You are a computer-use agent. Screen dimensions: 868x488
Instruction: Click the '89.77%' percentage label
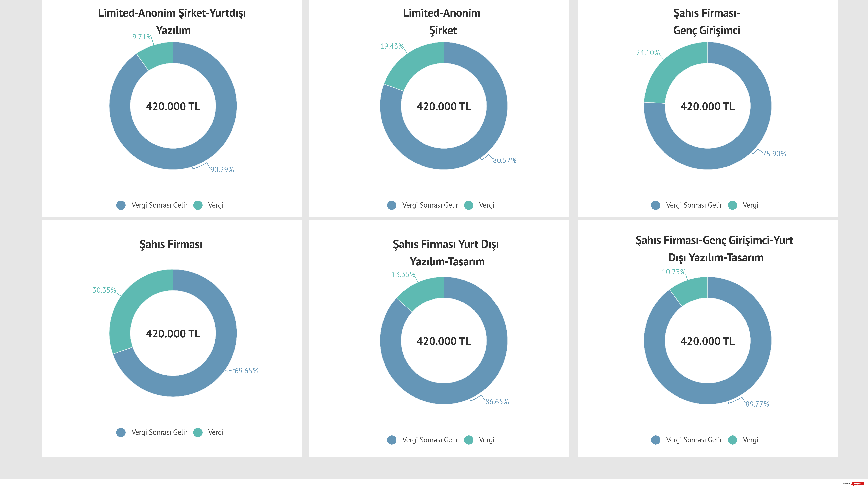point(757,404)
